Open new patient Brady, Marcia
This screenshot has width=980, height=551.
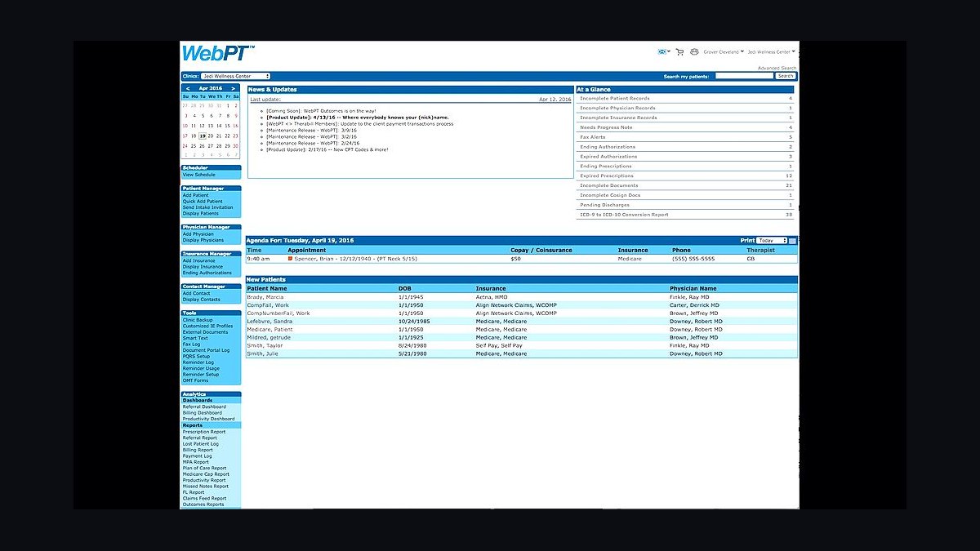[x=265, y=297]
